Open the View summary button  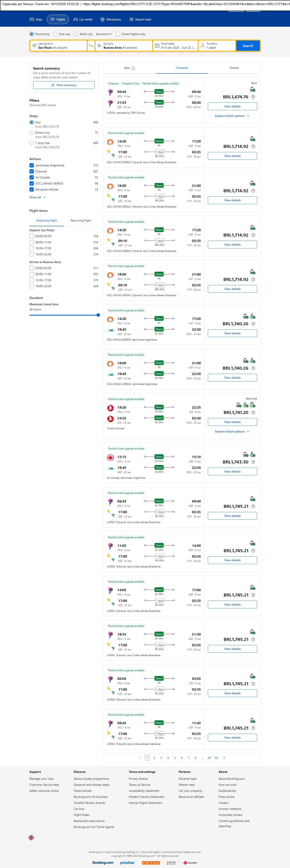pyautogui.click(x=64, y=85)
